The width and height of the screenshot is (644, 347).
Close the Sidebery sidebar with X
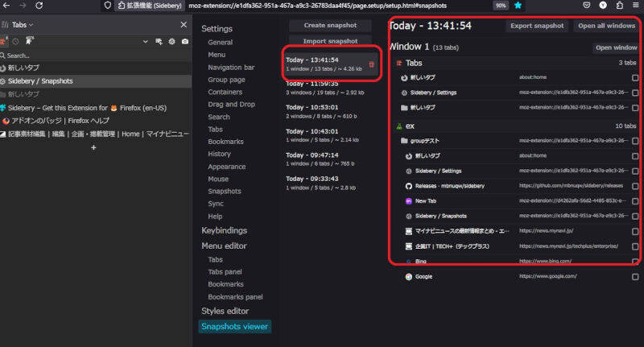click(184, 25)
